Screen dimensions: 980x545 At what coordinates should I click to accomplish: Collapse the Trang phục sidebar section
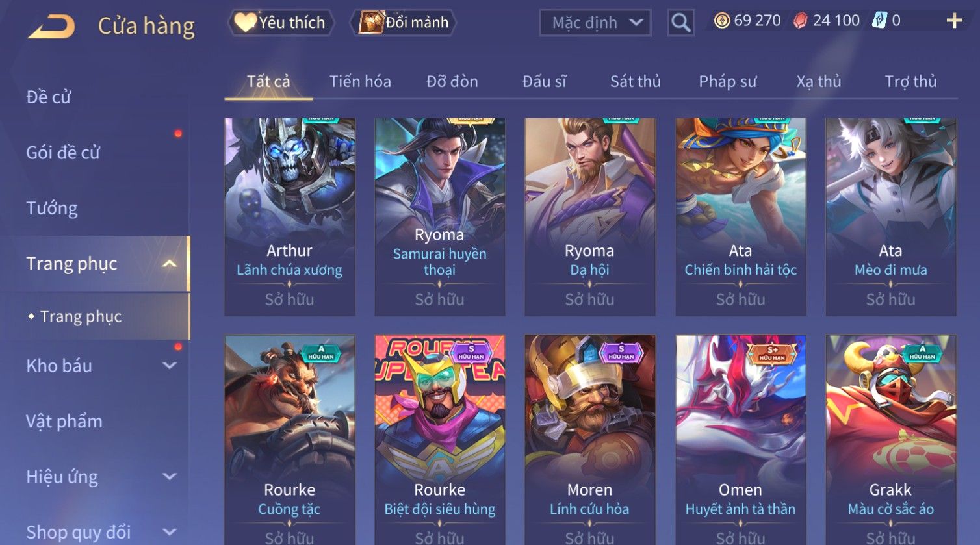click(170, 264)
